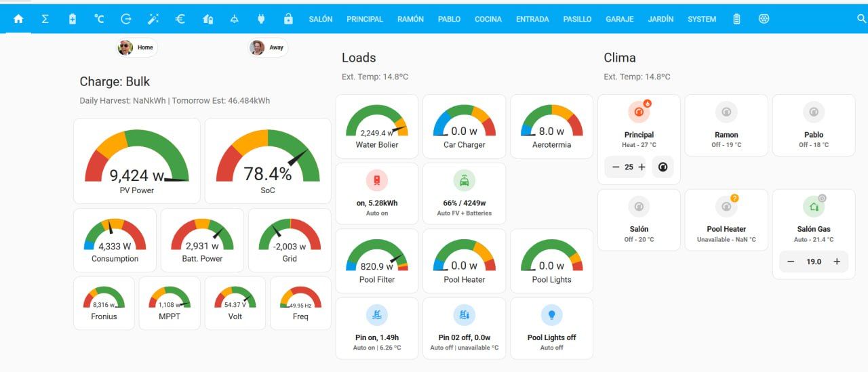This screenshot has height=372, width=868.
Task: Open the magic wand automation tab
Action: coord(153,19)
